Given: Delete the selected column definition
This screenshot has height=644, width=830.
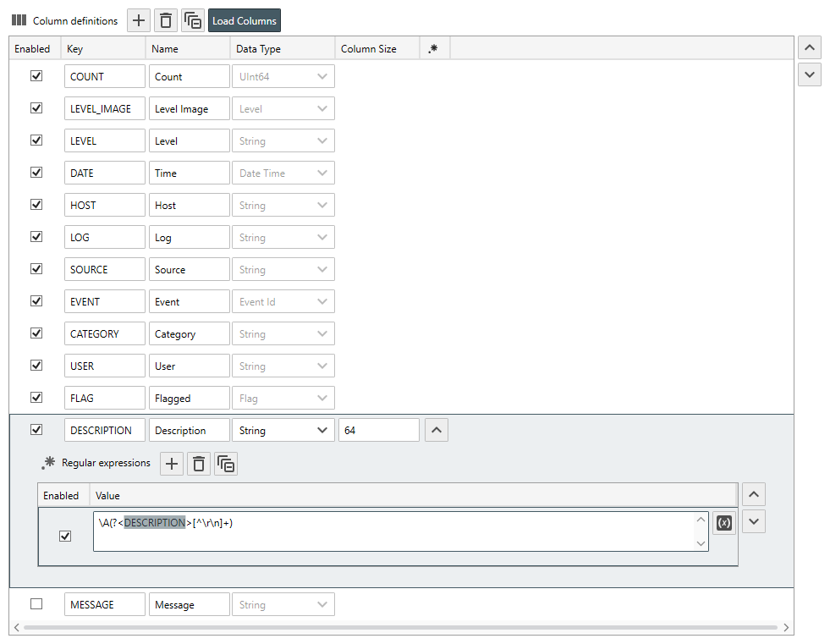Looking at the screenshot, I should pos(166,20).
